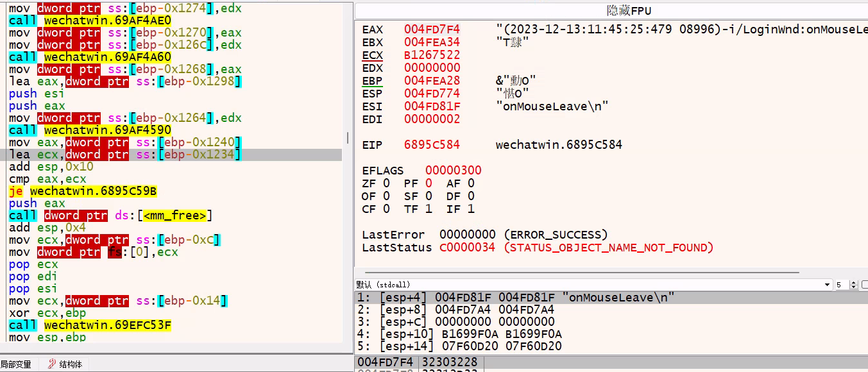The height and width of the screenshot is (372, 868).
Task: Select the je wechatwin.6895C59B instruction
Action: (83, 191)
